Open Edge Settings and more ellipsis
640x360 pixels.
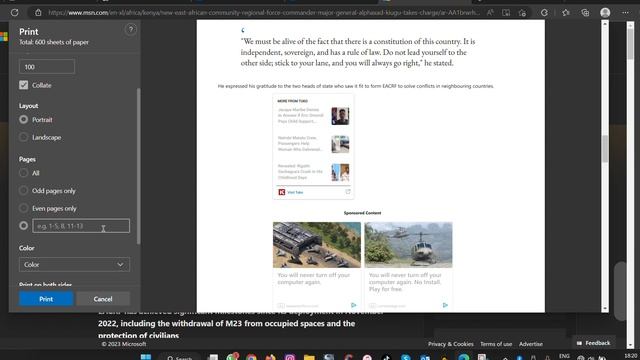625,13
